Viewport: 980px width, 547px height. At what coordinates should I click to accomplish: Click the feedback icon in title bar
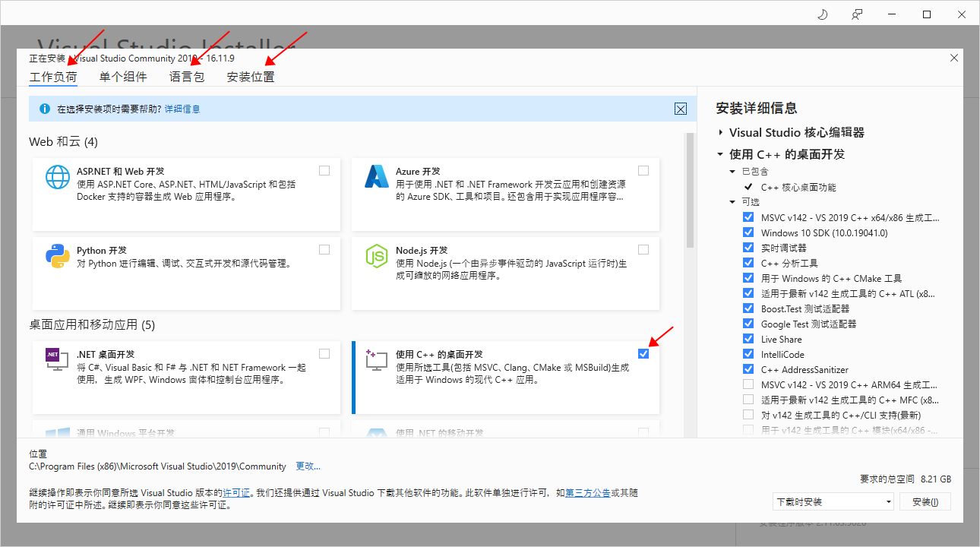[857, 14]
